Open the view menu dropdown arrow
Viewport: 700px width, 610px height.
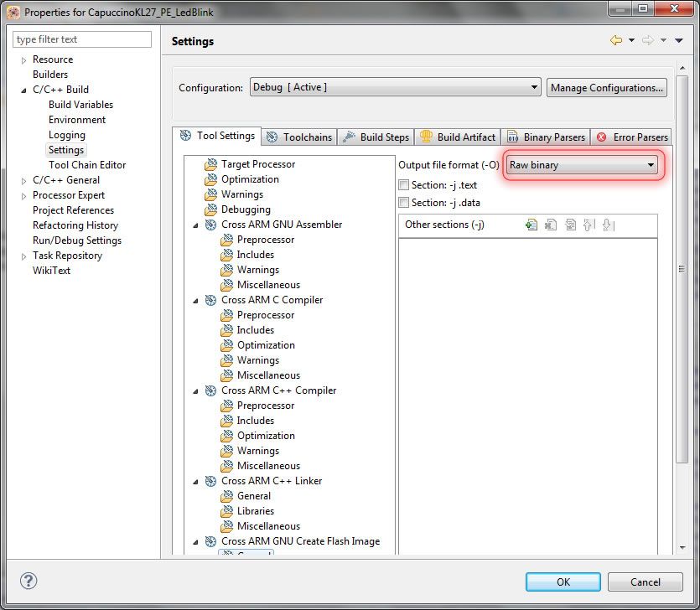(x=678, y=40)
